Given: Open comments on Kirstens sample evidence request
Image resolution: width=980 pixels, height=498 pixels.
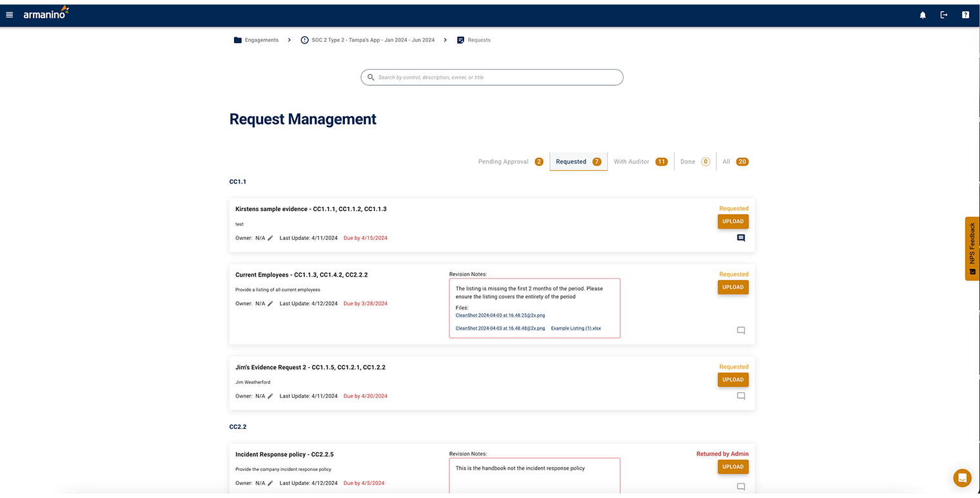Looking at the screenshot, I should (x=741, y=238).
